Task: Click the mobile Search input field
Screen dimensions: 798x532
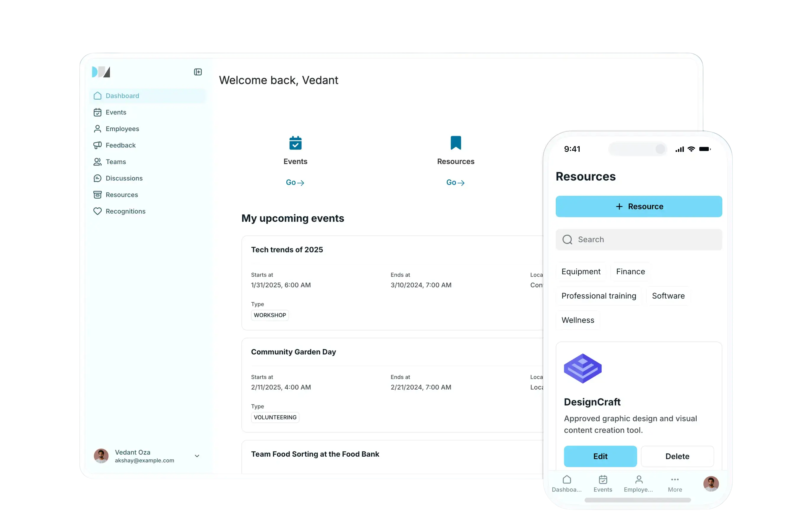Action: pos(638,239)
